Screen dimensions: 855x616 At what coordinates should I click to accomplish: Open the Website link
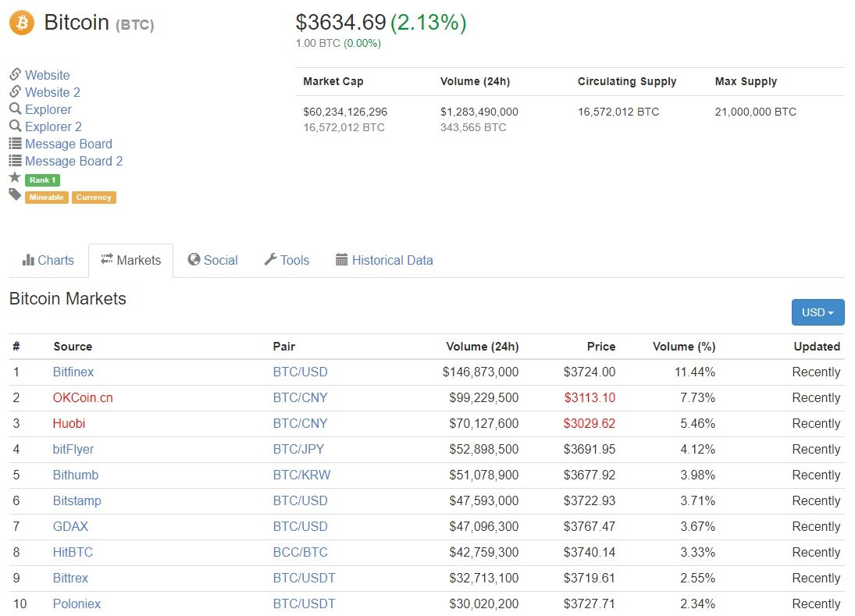48,75
